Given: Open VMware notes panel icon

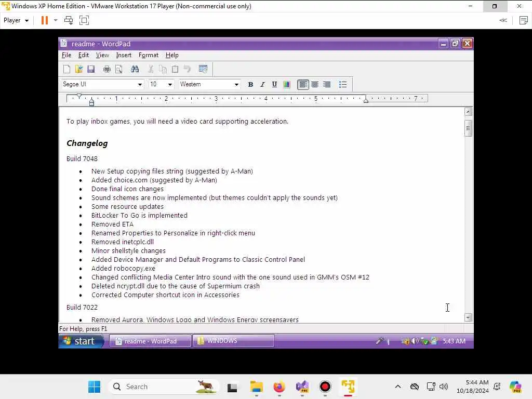Looking at the screenshot, I should pos(524,20).
